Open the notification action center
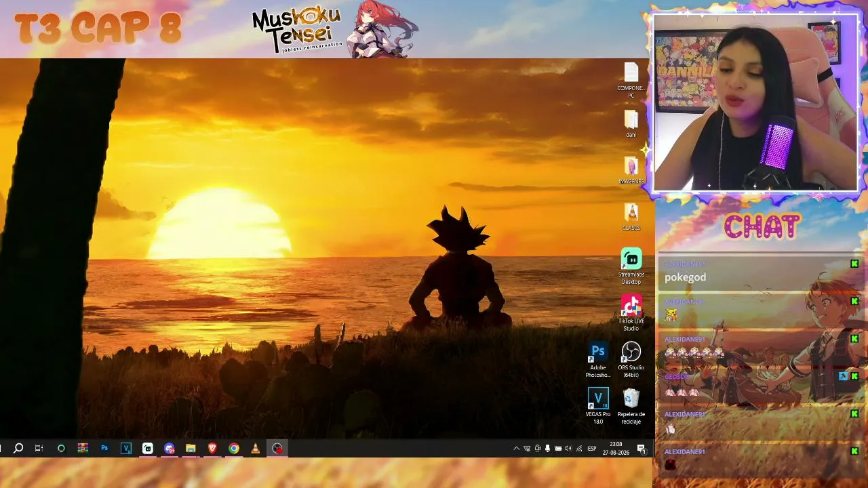Image resolution: width=868 pixels, height=488 pixels. coord(641,448)
